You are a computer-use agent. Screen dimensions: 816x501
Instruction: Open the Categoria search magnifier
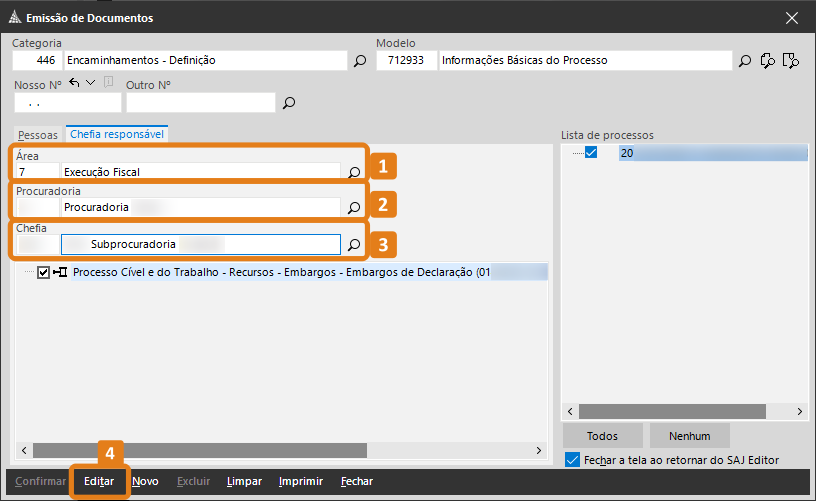tap(360, 61)
